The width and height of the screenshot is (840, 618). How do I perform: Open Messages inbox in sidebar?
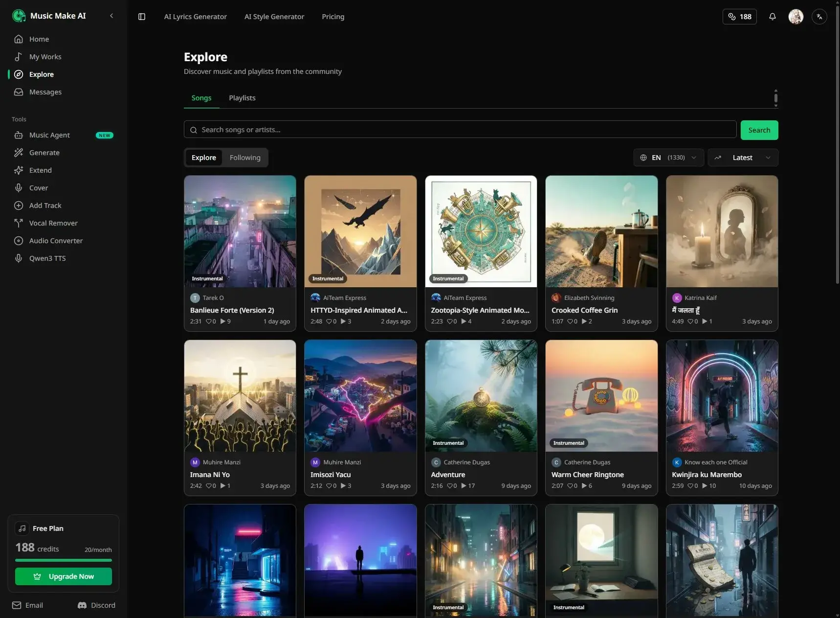pyautogui.click(x=64, y=92)
